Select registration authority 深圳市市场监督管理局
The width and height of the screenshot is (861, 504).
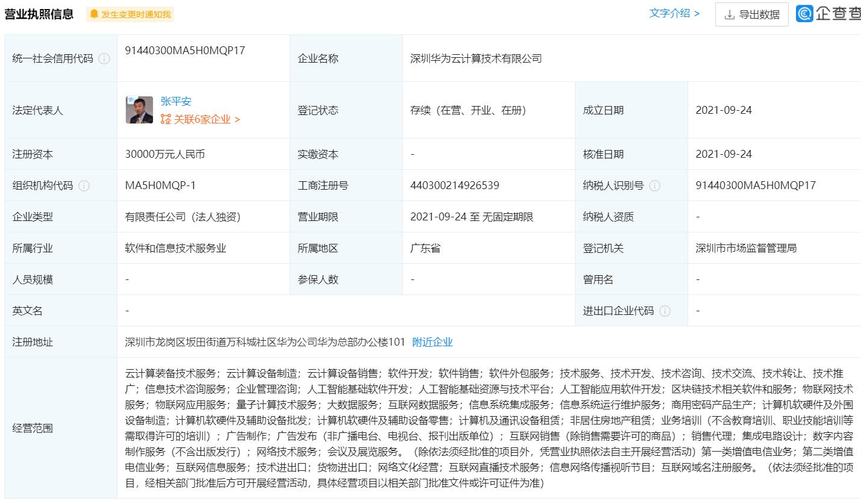pyautogui.click(x=746, y=248)
